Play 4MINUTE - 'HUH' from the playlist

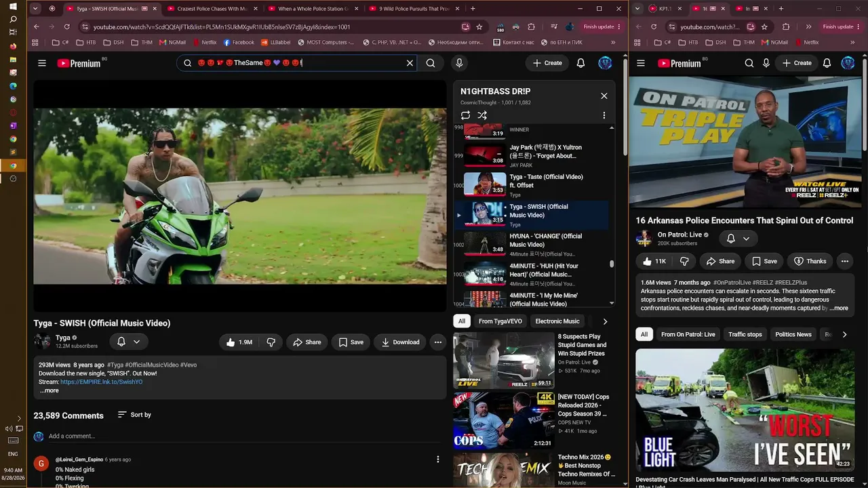click(x=532, y=274)
